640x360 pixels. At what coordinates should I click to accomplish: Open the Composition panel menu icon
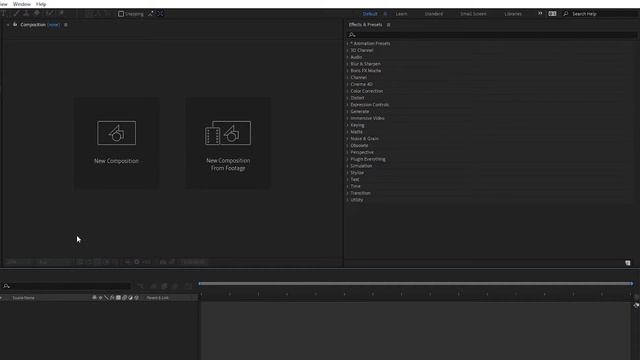tap(66, 25)
